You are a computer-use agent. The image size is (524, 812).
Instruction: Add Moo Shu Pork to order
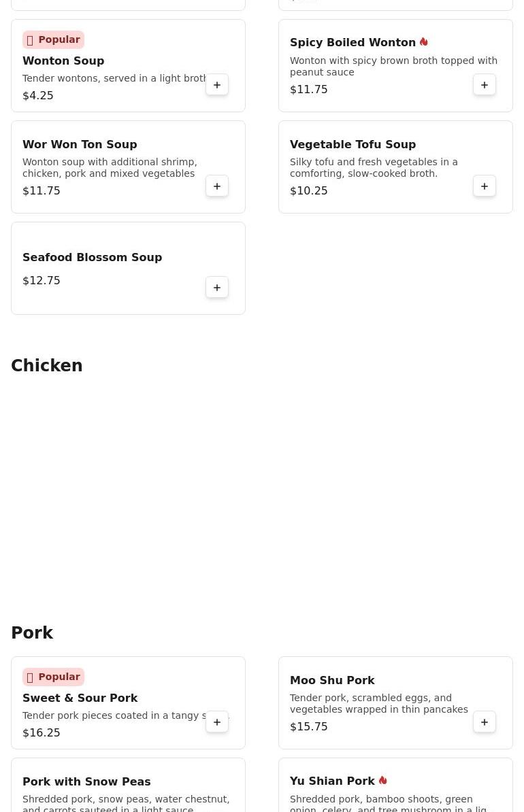coord(485,722)
